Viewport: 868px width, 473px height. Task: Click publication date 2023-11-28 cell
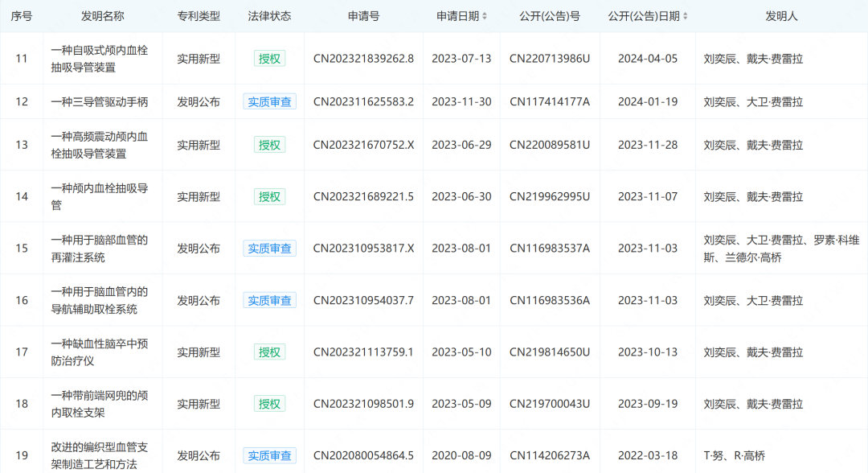tap(648, 145)
